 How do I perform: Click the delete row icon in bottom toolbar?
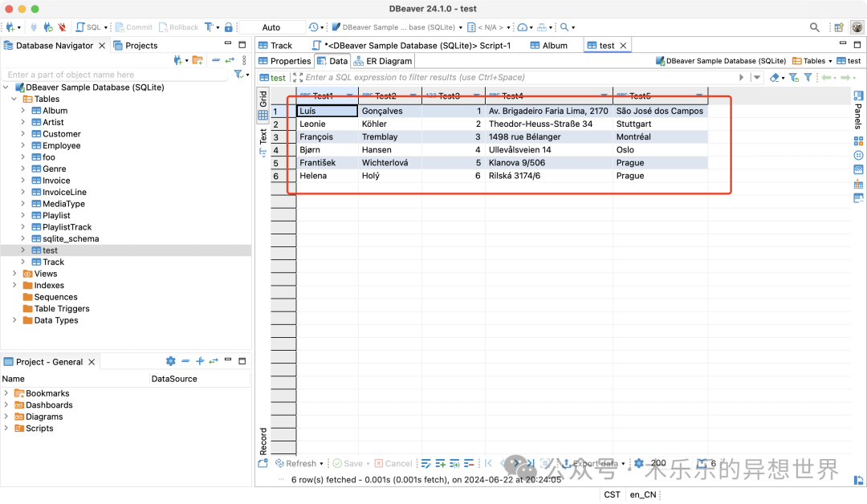[469, 463]
